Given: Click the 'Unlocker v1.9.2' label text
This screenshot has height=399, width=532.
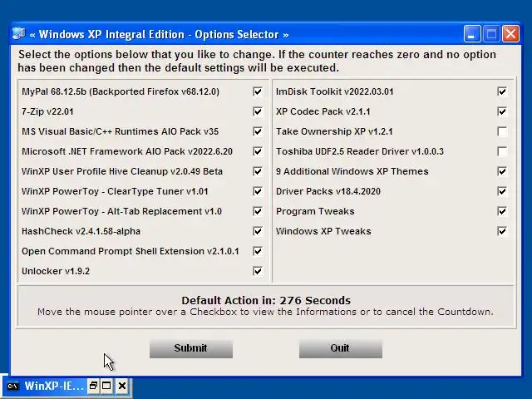Looking at the screenshot, I should (x=56, y=271).
